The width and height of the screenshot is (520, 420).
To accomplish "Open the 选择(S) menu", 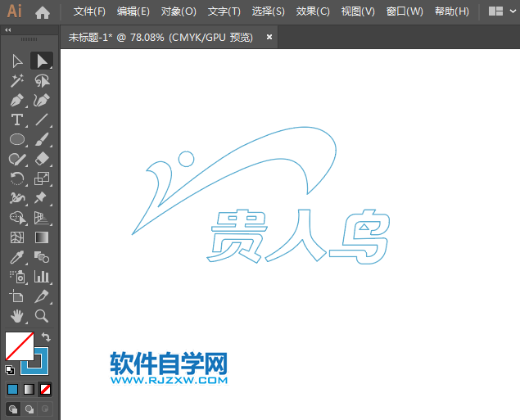I will point(269,11).
